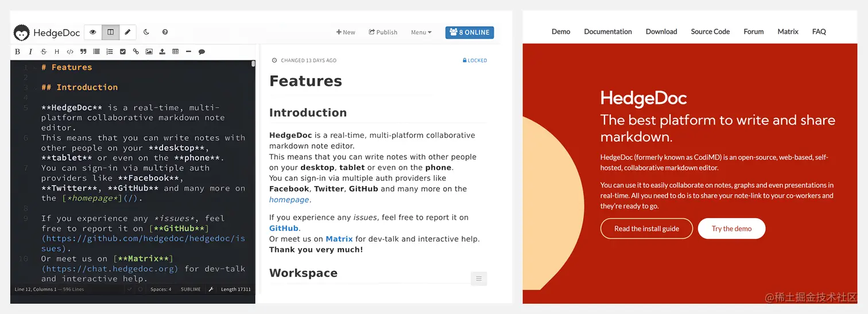
Task: Click the Length 17311 status entry
Action: click(236, 289)
